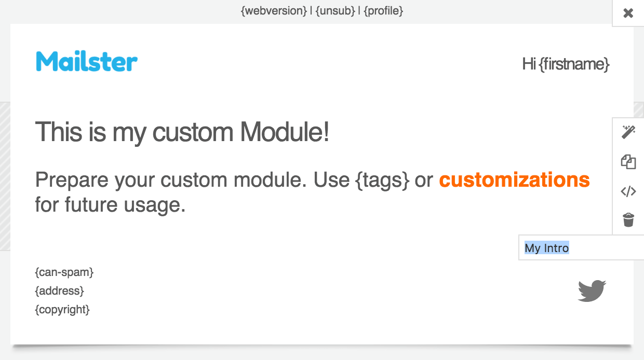Open the module code view icon
The image size is (644, 360).
coord(628,191)
